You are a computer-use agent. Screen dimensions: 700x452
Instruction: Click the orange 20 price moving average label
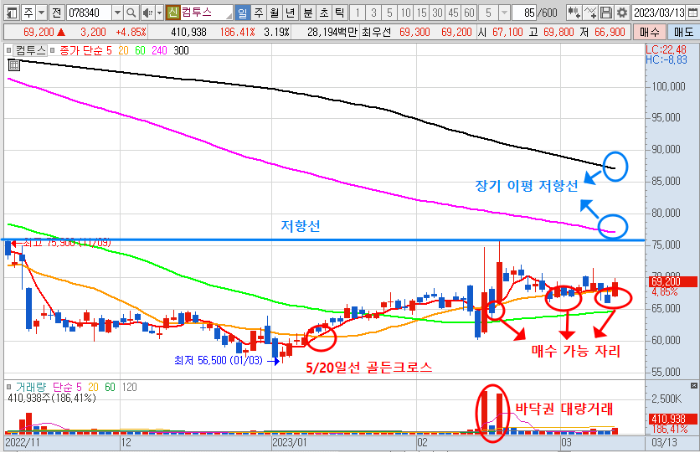tap(123, 50)
